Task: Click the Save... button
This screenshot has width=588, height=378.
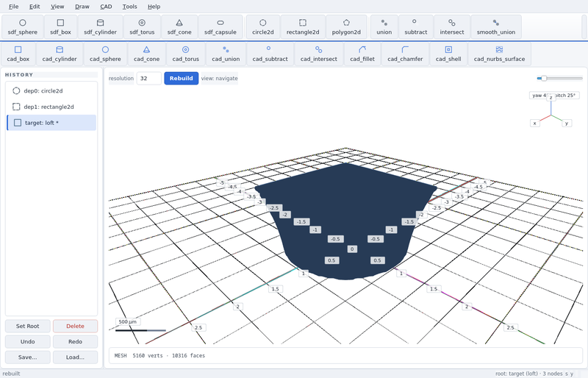Action: (27, 357)
